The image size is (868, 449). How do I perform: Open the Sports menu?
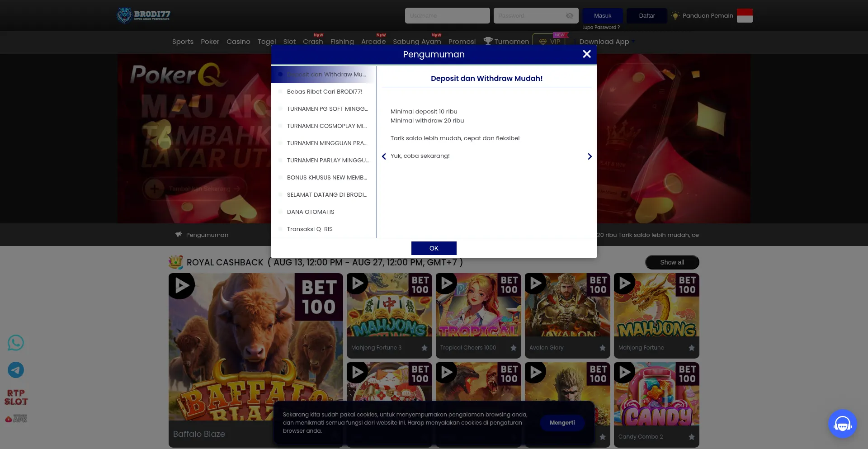click(x=183, y=42)
